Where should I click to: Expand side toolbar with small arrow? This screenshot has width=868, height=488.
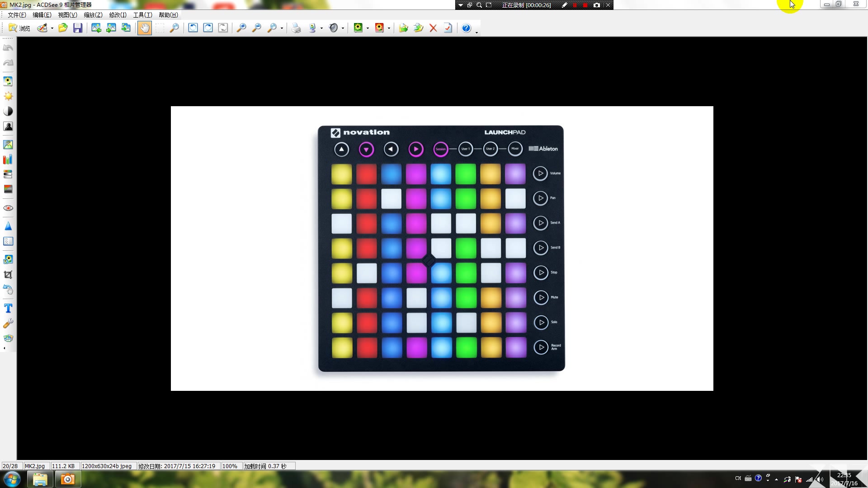coord(5,348)
